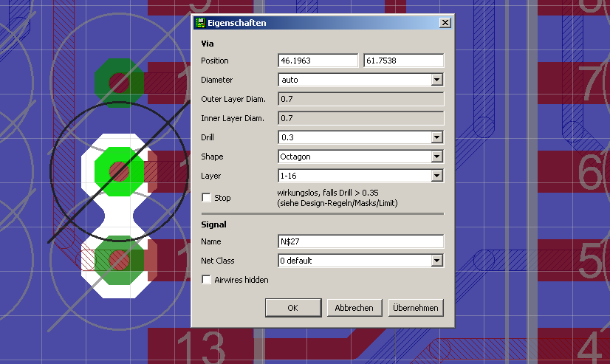Click the pad number 13 on the board
Viewport: 610px width, 364px height.
click(x=201, y=347)
